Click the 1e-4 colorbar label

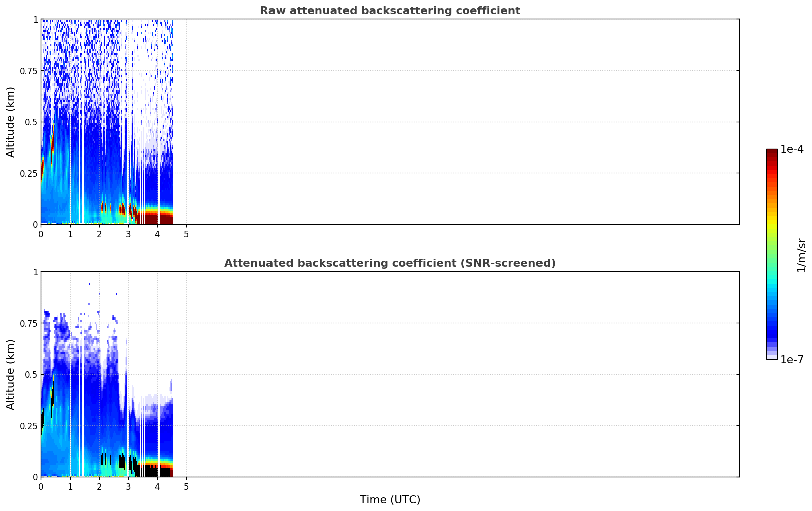pos(792,149)
